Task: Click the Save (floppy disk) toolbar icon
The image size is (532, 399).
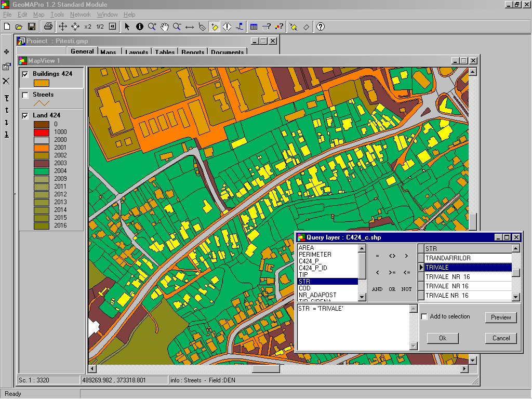Action: (32, 26)
